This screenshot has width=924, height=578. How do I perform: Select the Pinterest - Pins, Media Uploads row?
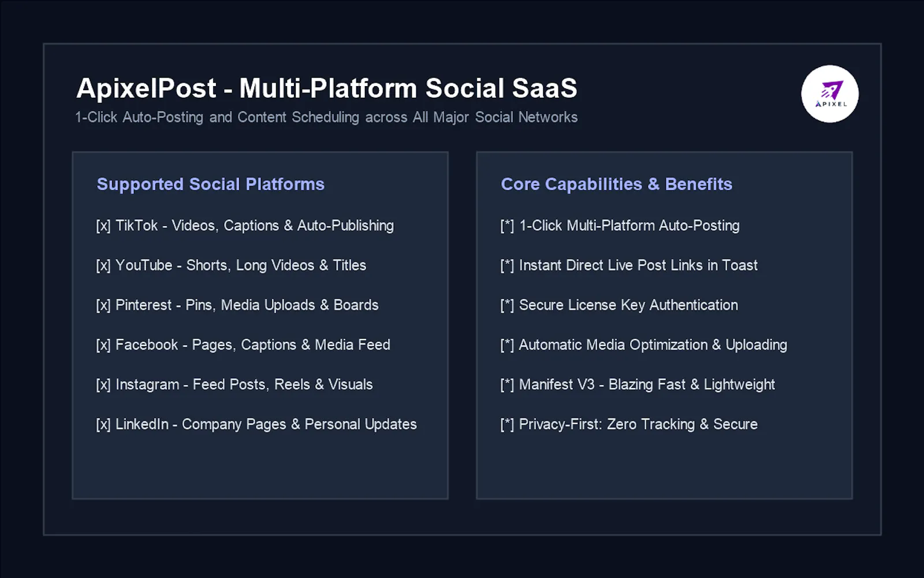(237, 305)
